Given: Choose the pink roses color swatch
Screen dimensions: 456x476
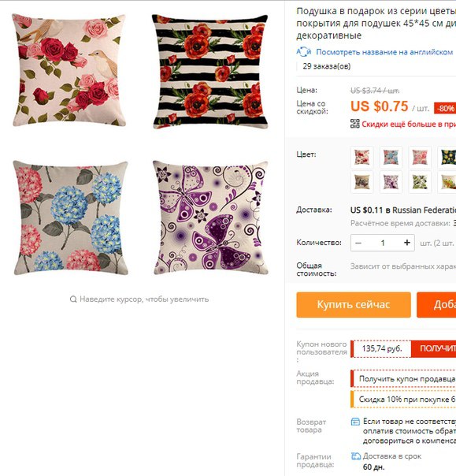Looking at the screenshot, I should (420, 158).
